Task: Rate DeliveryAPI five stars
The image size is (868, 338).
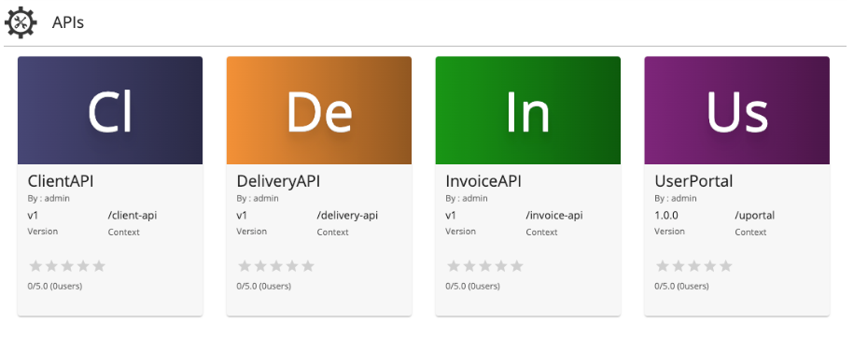Action: tap(308, 266)
